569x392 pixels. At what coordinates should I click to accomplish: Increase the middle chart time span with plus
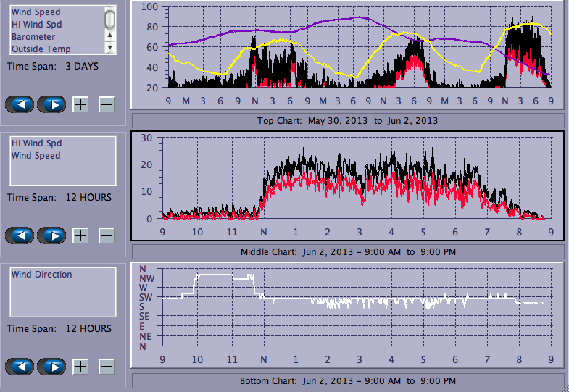[80, 235]
